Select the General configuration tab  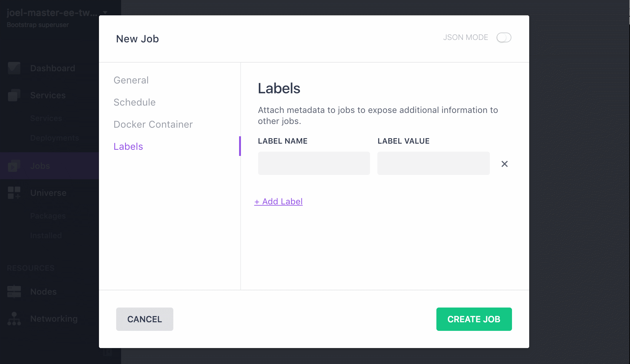point(131,80)
